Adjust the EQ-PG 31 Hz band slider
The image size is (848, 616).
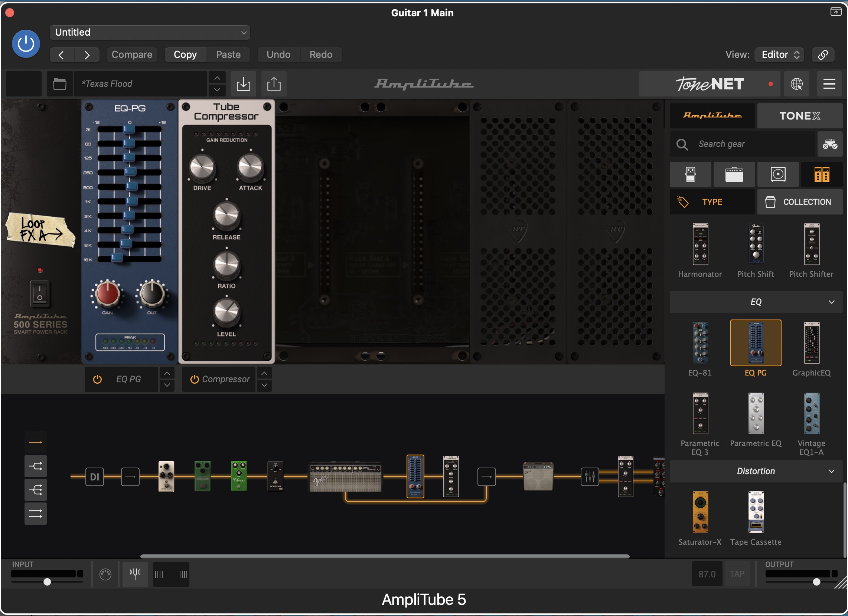(129, 130)
